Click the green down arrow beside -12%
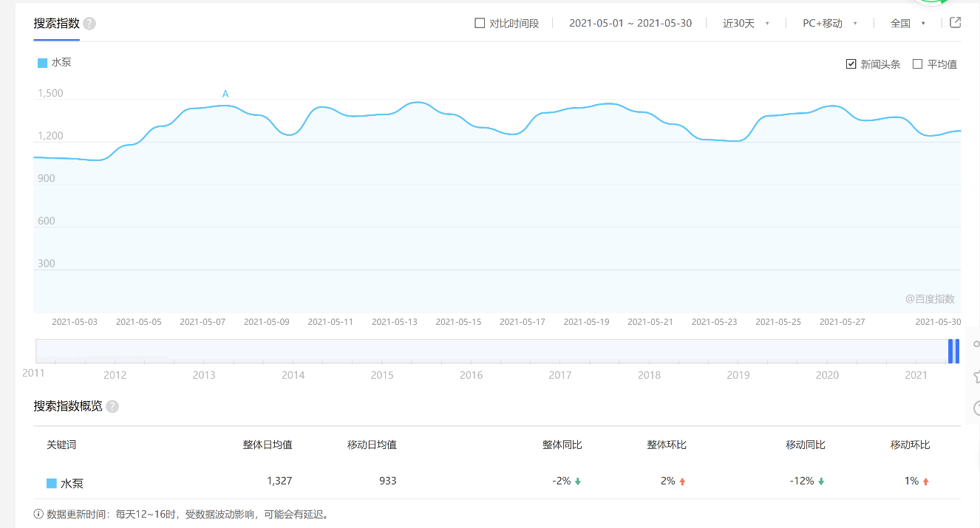 821,481
